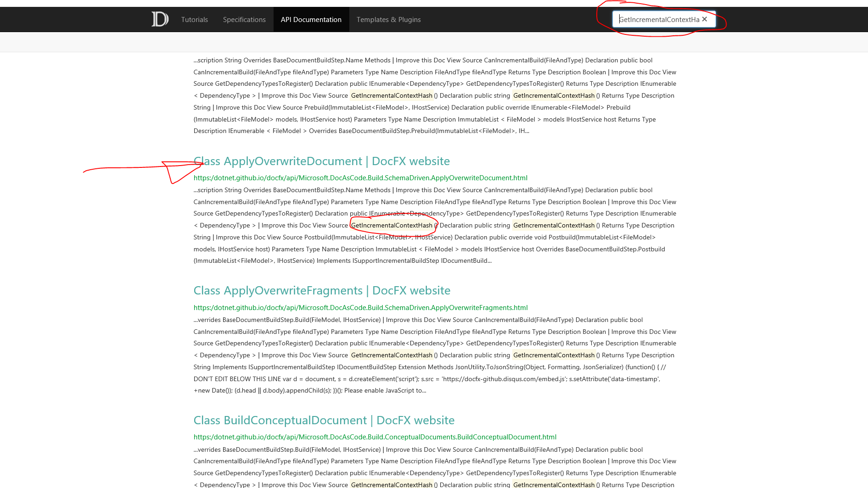Open Class ApplyOverwriteFragments result title
The height and width of the screenshot is (488, 868).
coord(322,290)
